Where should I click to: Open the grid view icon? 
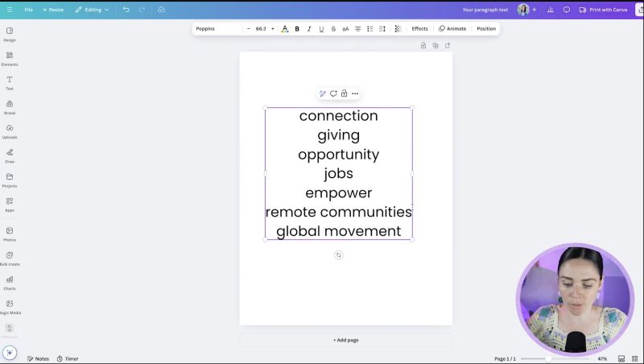(634, 358)
